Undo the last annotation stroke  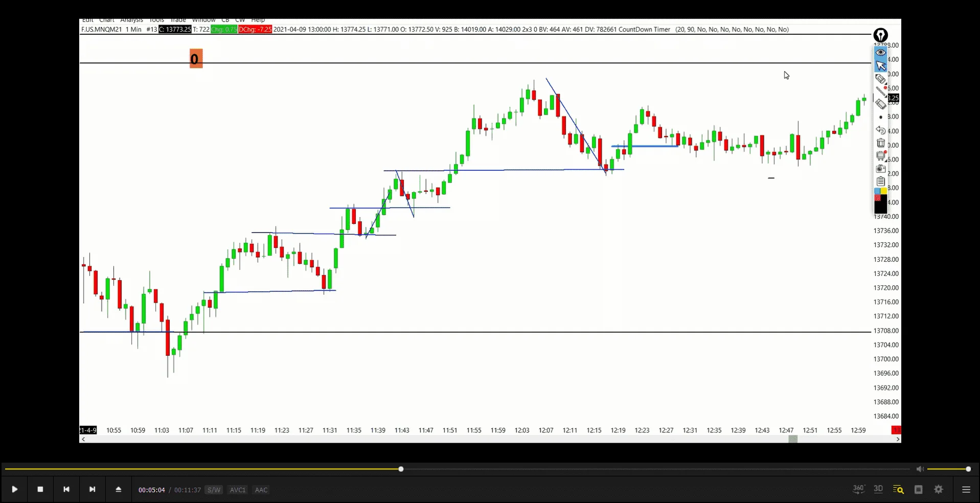coord(880,130)
